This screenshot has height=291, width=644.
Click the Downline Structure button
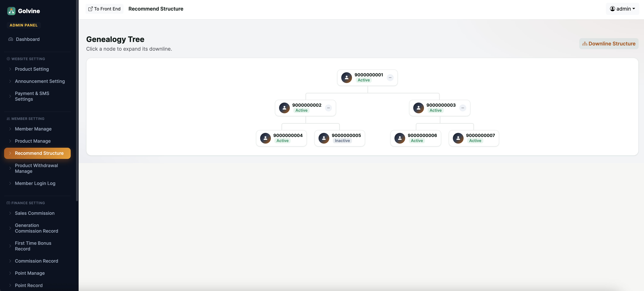[609, 44]
